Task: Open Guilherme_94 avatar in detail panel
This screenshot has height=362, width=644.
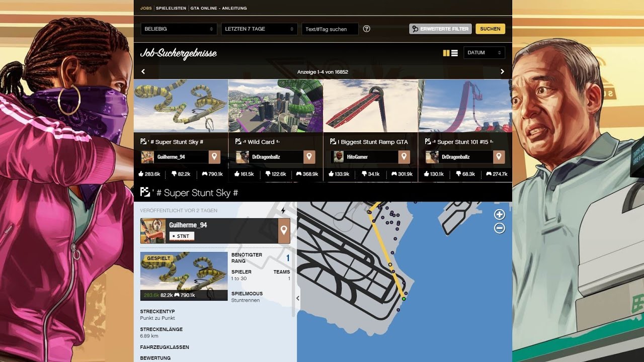Action: point(153,231)
